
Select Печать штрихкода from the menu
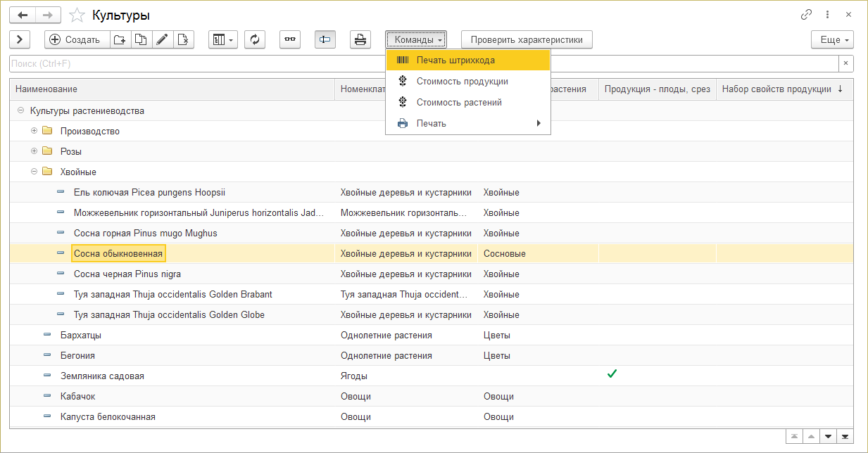pyautogui.click(x=455, y=60)
